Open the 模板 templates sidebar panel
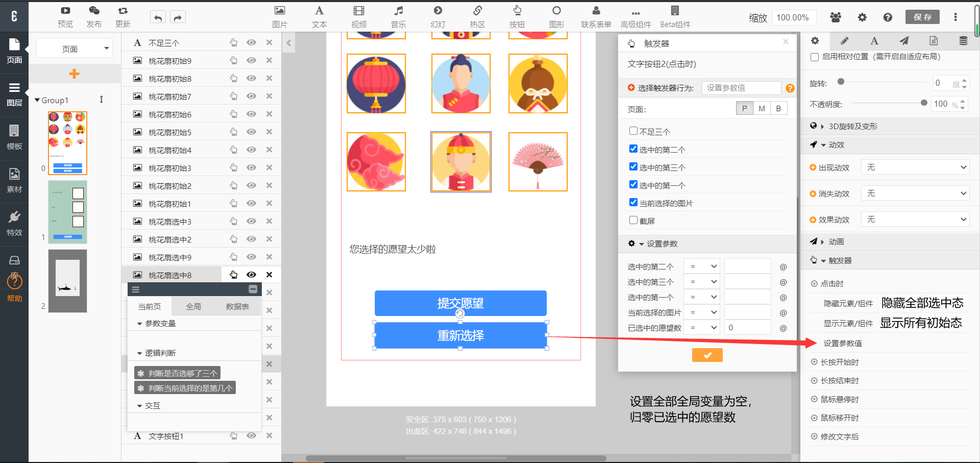980x463 pixels. 14,137
